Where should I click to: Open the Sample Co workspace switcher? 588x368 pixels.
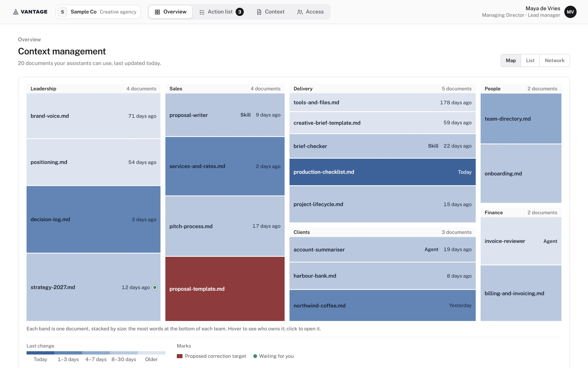coord(98,12)
